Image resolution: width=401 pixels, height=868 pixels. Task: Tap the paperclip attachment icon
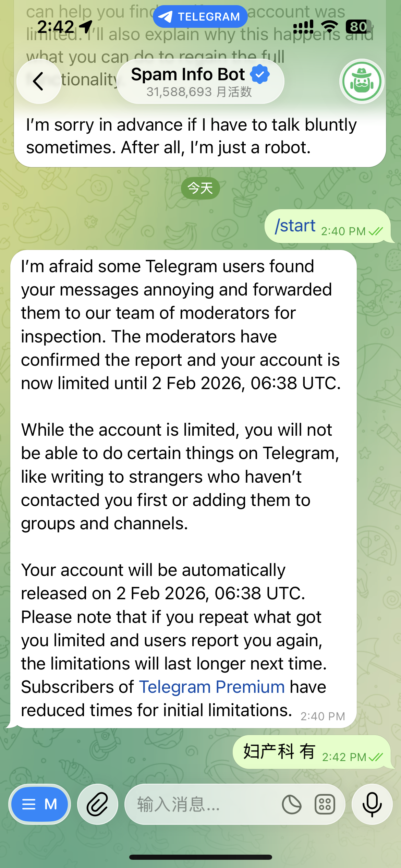click(98, 804)
